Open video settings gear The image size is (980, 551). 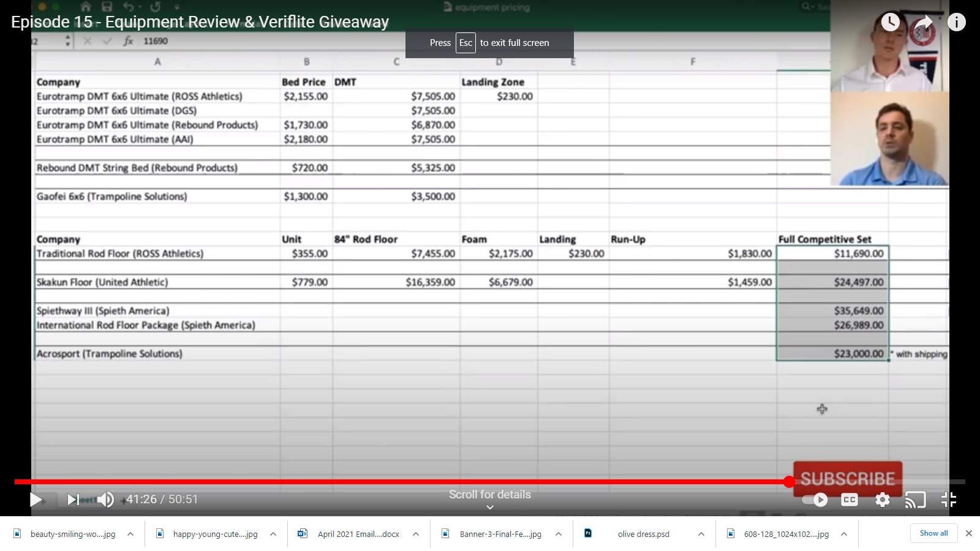pyautogui.click(x=883, y=500)
